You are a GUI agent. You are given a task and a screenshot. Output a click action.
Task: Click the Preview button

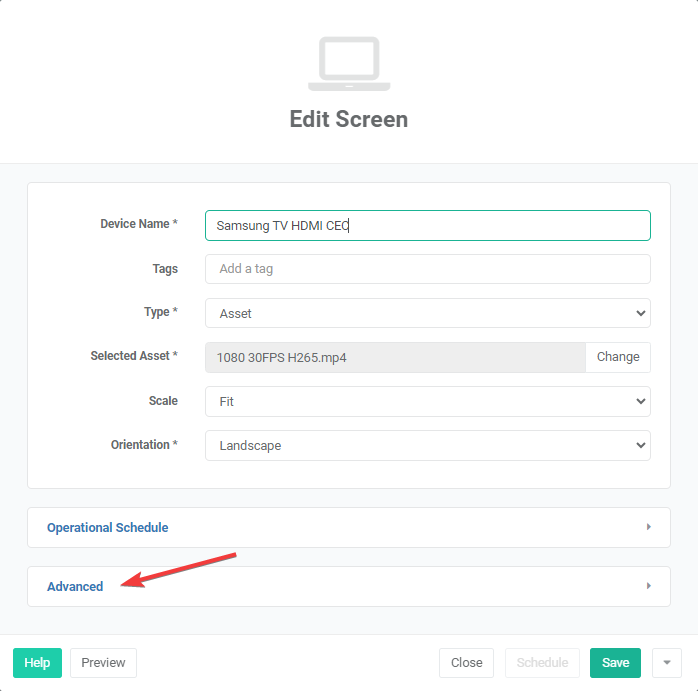(x=103, y=663)
